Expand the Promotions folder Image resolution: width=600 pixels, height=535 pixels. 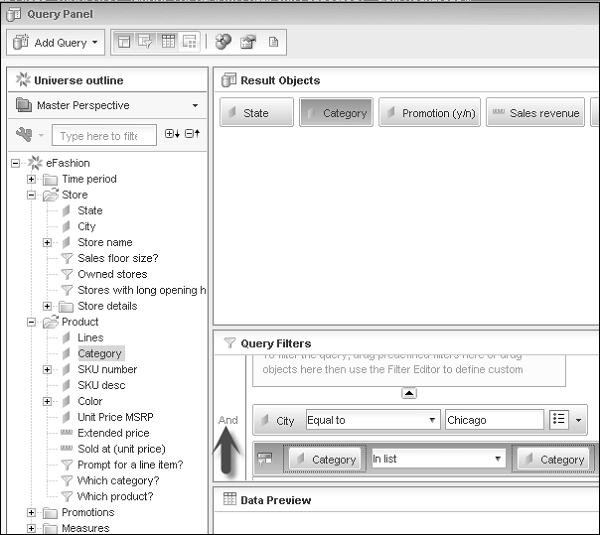click(31, 513)
